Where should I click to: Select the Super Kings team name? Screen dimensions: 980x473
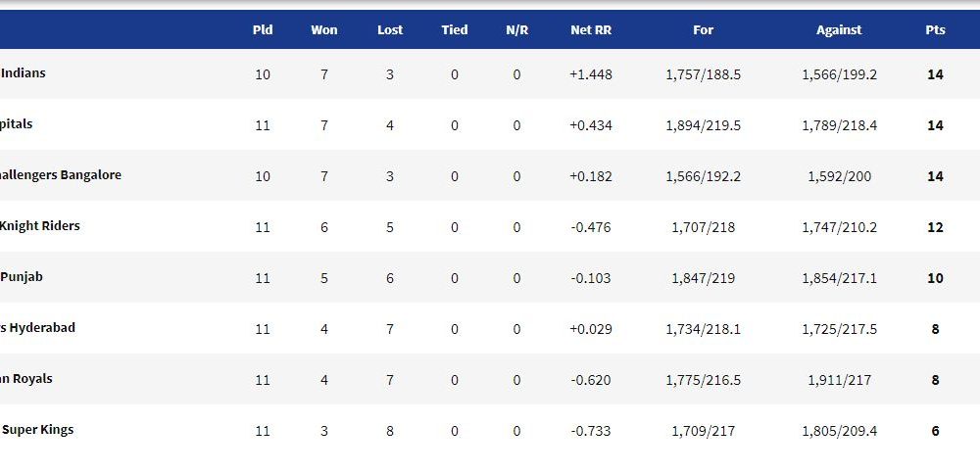point(37,429)
